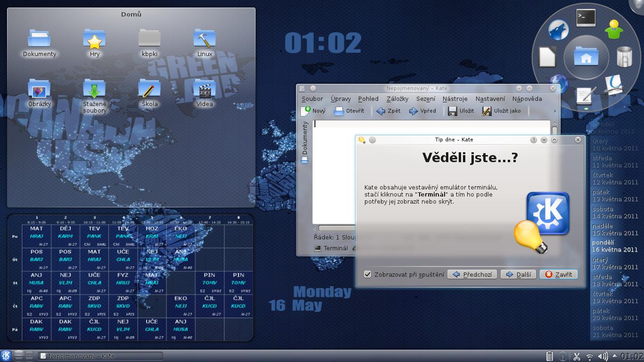This screenshot has height=362, width=644.
Task: Open Nástroje menu in Kate
Action: click(x=455, y=99)
